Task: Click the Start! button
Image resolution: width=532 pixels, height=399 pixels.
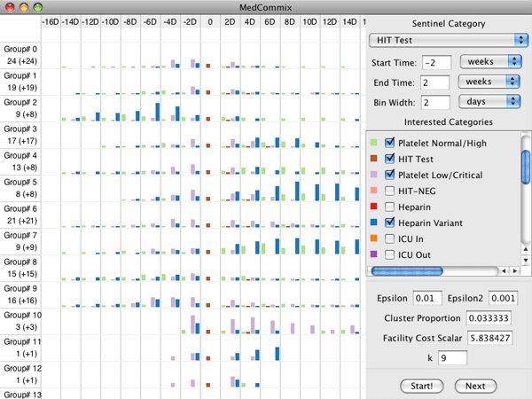Action: (422, 386)
